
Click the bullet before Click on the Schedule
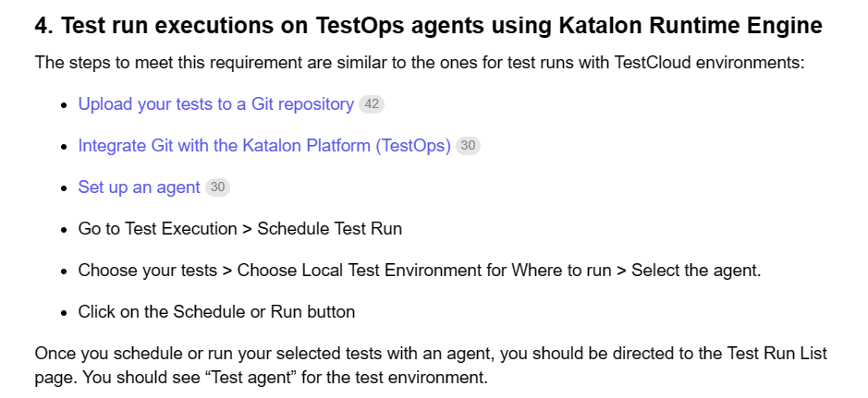64,313
